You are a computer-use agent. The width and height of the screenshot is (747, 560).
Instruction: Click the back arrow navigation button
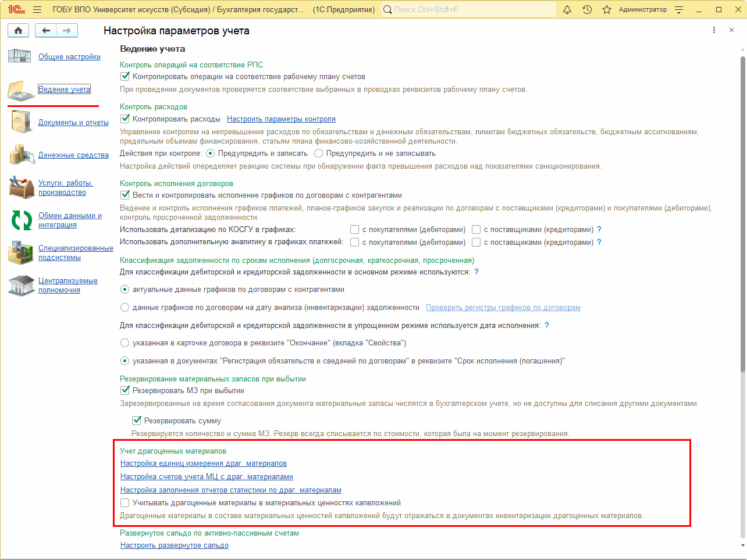click(x=46, y=31)
